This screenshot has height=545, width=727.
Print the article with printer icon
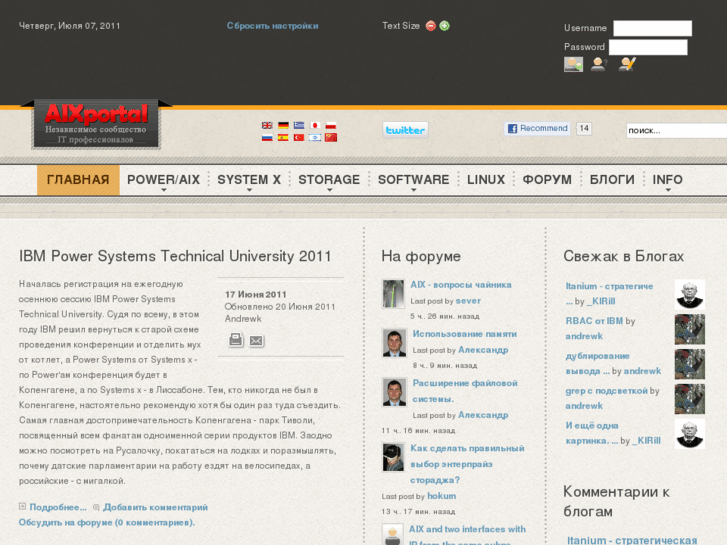[236, 340]
